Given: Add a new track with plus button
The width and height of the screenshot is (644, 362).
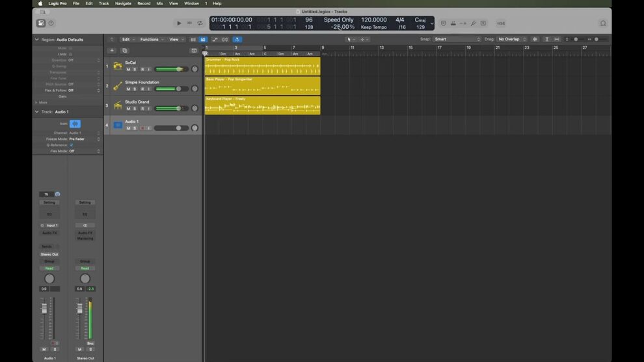Looking at the screenshot, I should pyautogui.click(x=112, y=51).
